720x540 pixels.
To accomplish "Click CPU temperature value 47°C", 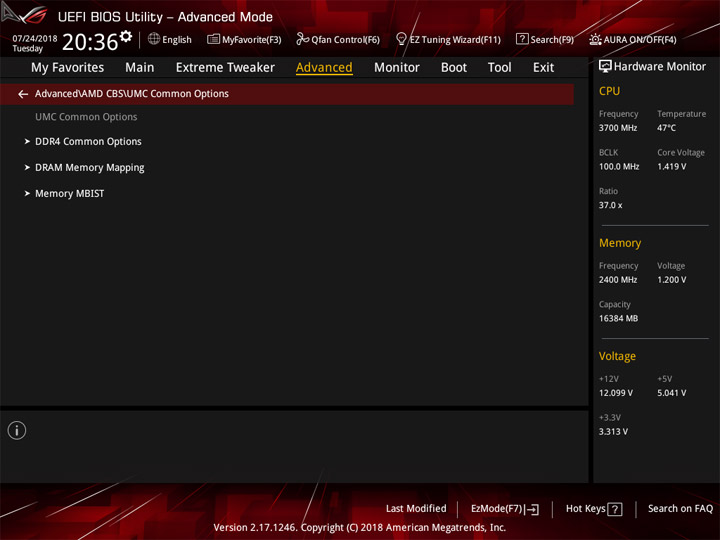I will (666, 128).
